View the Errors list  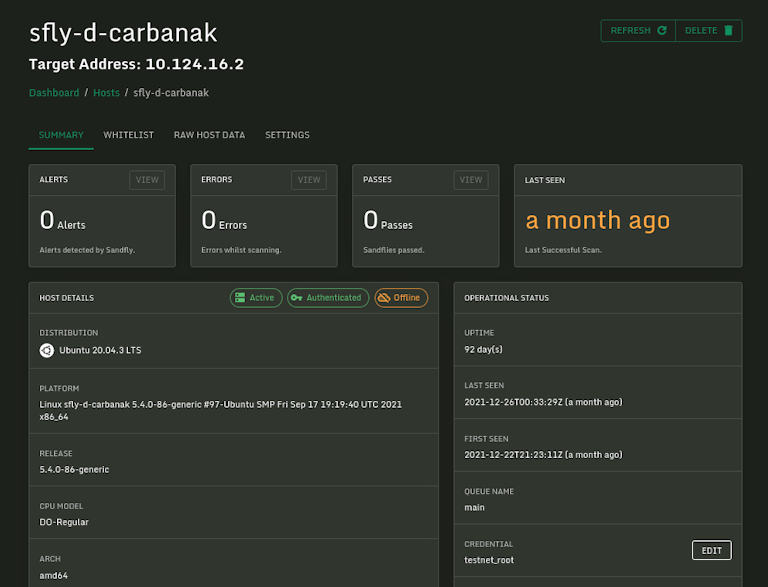tap(309, 180)
